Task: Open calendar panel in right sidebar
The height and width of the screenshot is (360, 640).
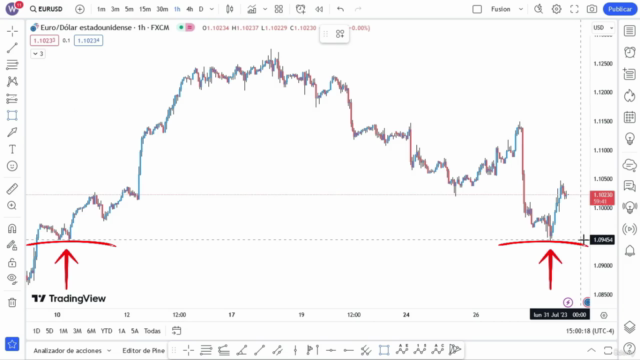Action: tap(630, 117)
